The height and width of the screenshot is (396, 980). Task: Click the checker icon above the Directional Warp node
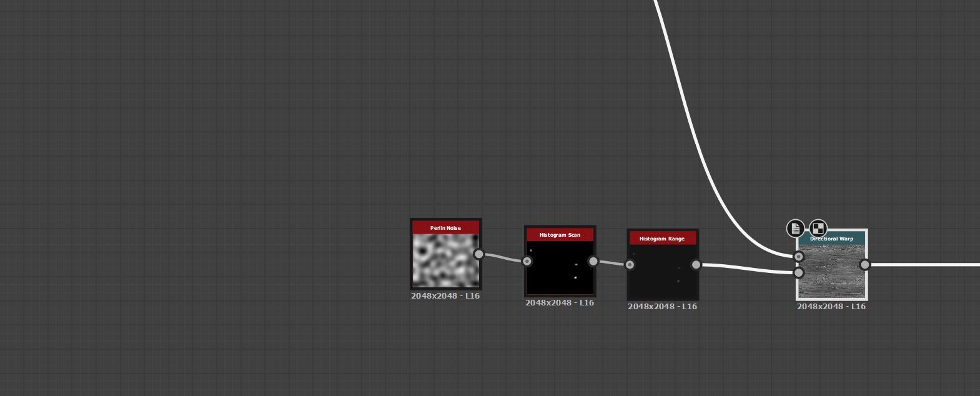(818, 229)
